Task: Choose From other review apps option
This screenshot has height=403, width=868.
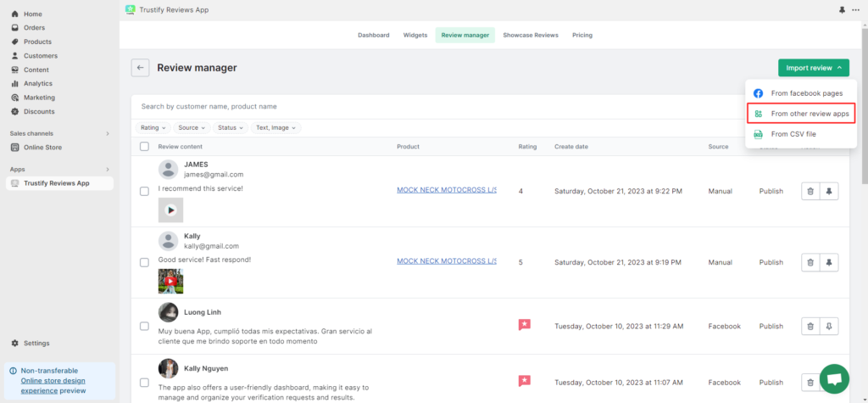Action: coord(801,114)
